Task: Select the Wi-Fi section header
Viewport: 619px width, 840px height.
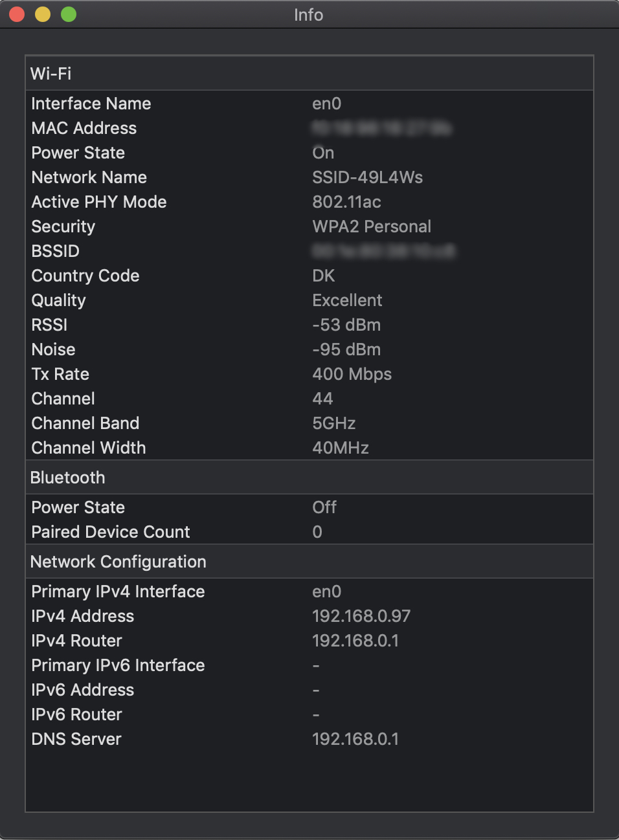Action: click(x=51, y=74)
